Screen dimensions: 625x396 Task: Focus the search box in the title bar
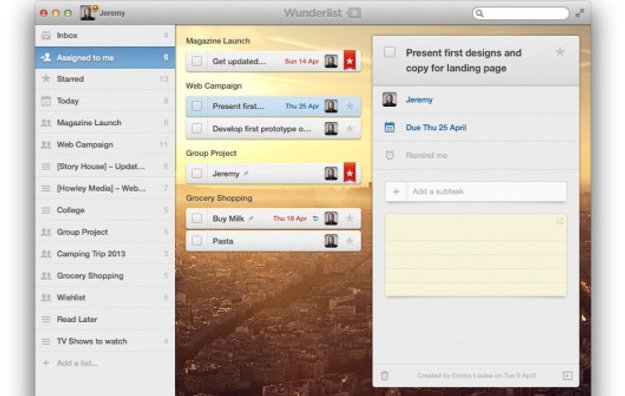[x=521, y=13]
